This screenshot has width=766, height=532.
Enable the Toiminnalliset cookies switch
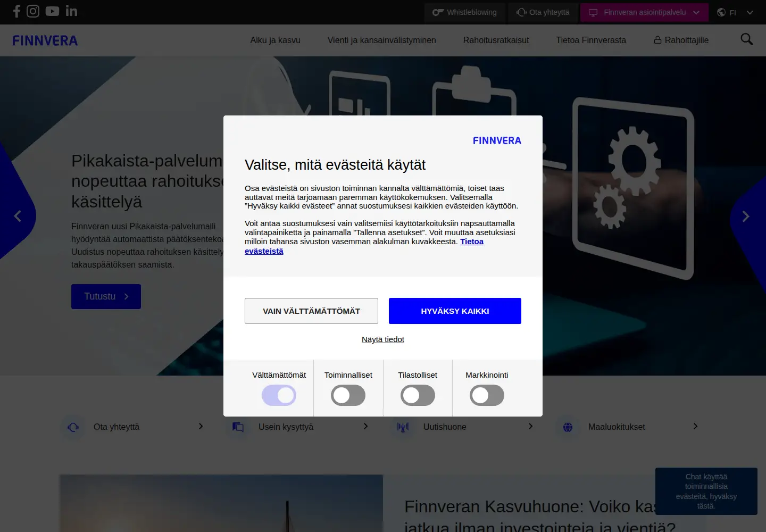348,395
